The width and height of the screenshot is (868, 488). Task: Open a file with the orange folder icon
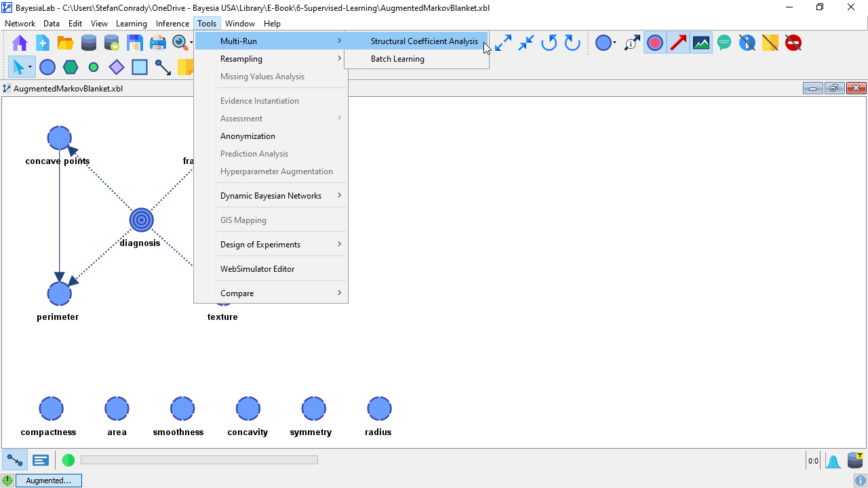click(66, 43)
